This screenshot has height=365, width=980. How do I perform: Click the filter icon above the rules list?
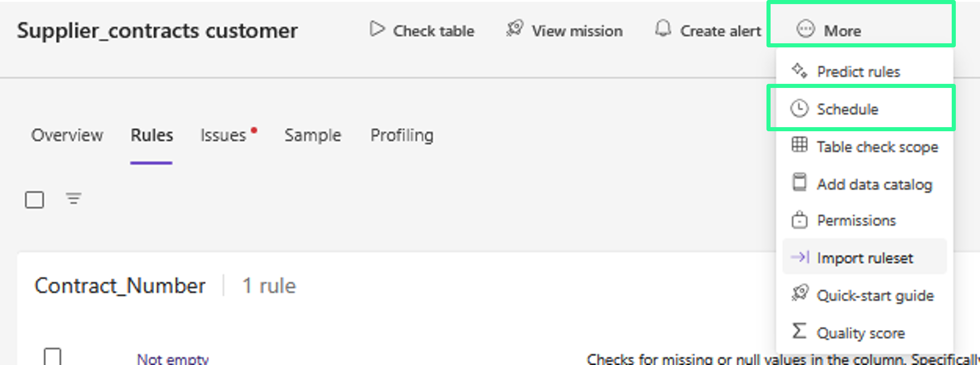tap(73, 199)
